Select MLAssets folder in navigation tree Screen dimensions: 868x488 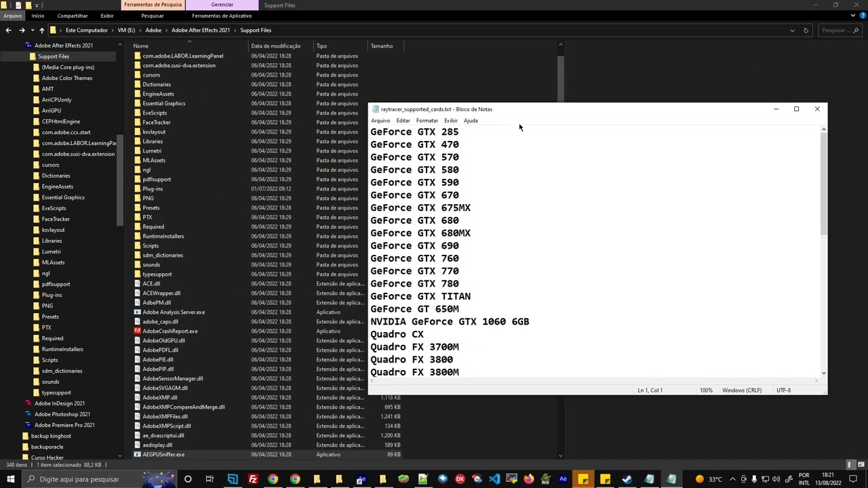(53, 262)
